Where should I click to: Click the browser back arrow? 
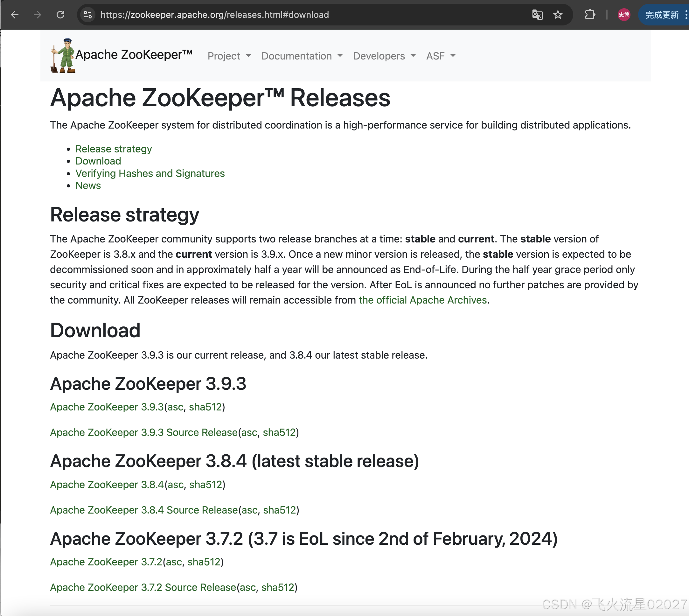pyautogui.click(x=15, y=15)
